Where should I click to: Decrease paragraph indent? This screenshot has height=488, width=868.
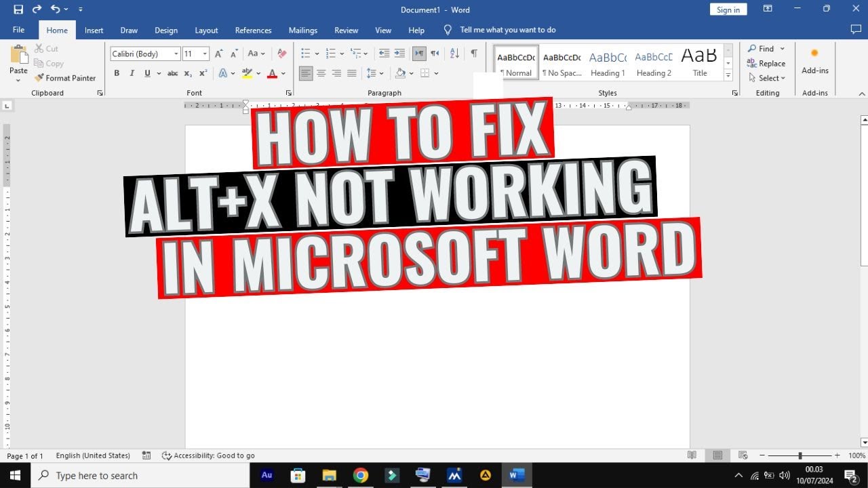point(384,54)
